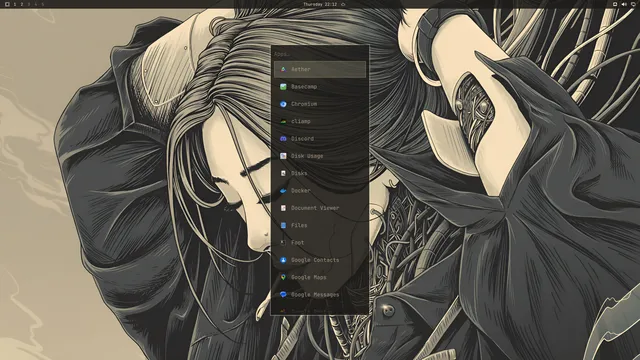Switch to workspace 5 in top bar

tap(42, 4)
